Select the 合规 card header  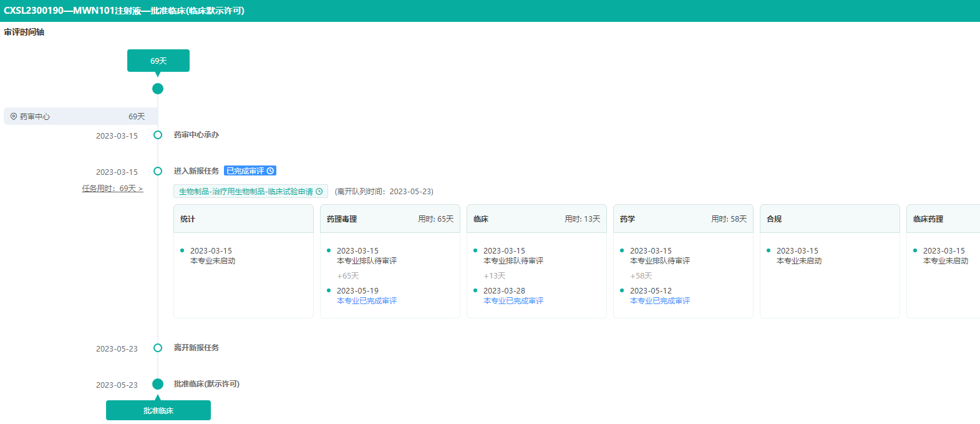tap(829, 219)
